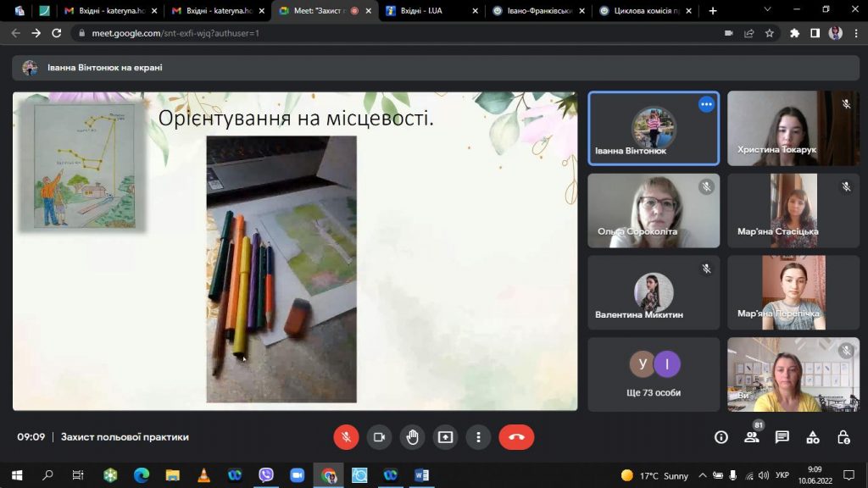
Task: Toggle Chrome side panel icon
Action: coord(815,33)
